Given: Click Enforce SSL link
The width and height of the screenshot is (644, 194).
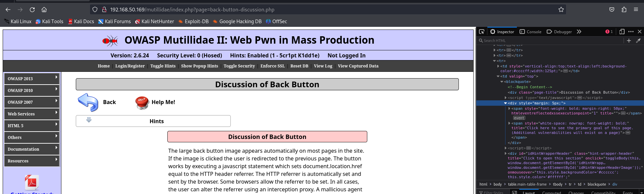Looking at the screenshot, I should tap(273, 66).
